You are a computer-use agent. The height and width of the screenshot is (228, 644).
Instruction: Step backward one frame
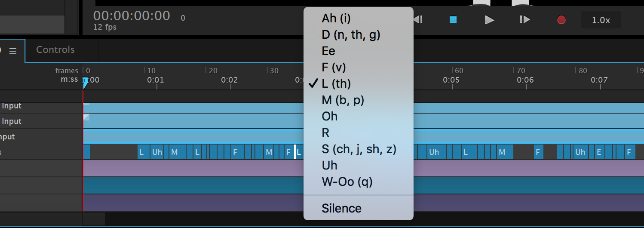pyautogui.click(x=418, y=20)
